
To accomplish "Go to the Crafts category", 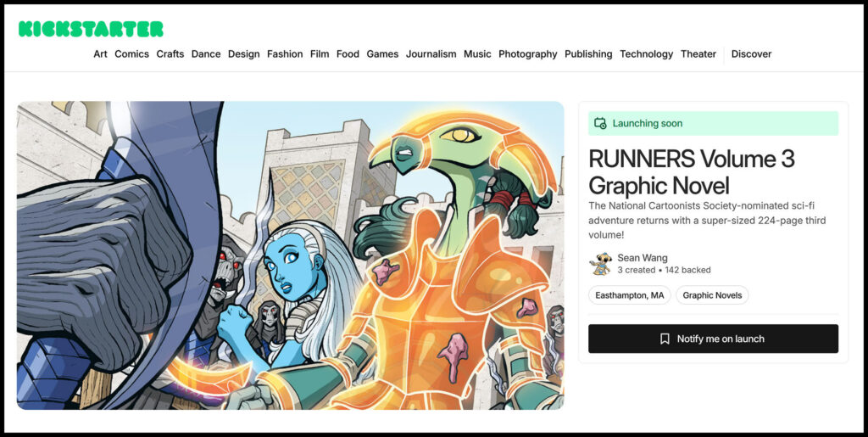I will tap(170, 53).
